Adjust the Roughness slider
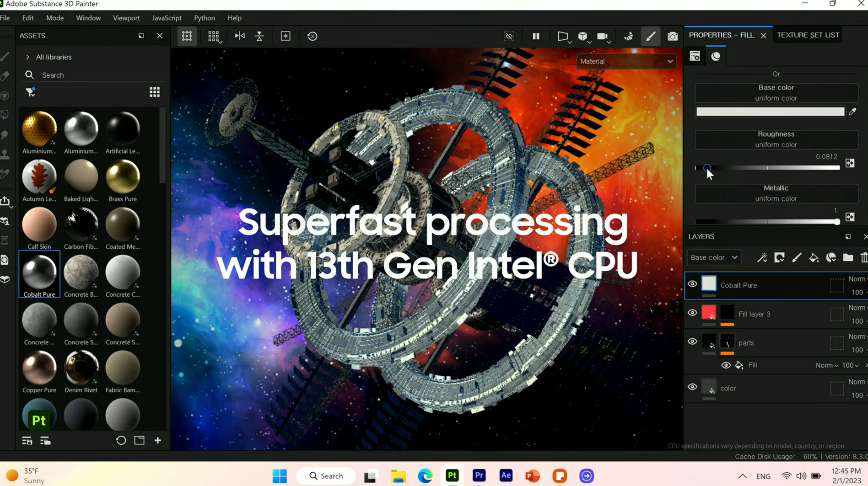This screenshot has height=486, width=868. (767, 168)
